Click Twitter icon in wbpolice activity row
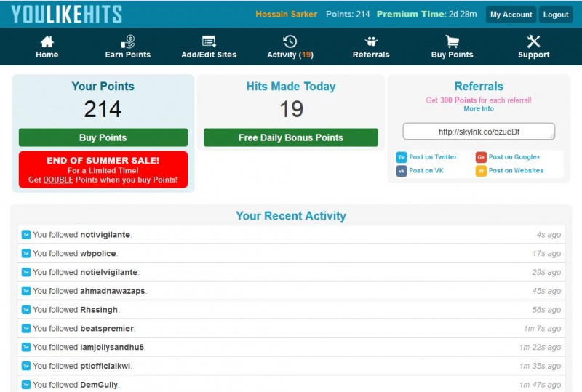The width and height of the screenshot is (582, 392). [x=26, y=254]
